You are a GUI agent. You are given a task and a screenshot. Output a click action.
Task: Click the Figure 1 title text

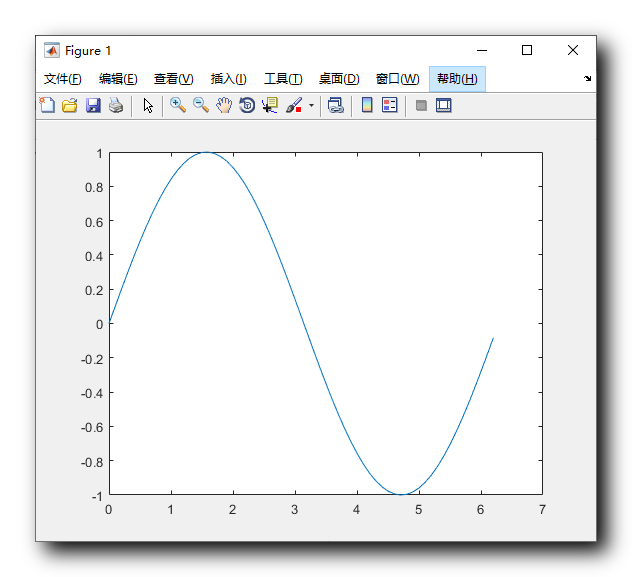click(88, 51)
